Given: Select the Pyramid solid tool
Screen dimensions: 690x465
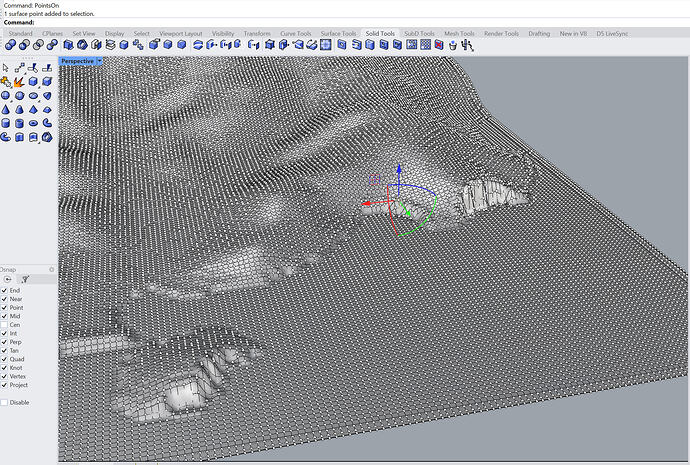Looking at the screenshot, I should point(33,110).
